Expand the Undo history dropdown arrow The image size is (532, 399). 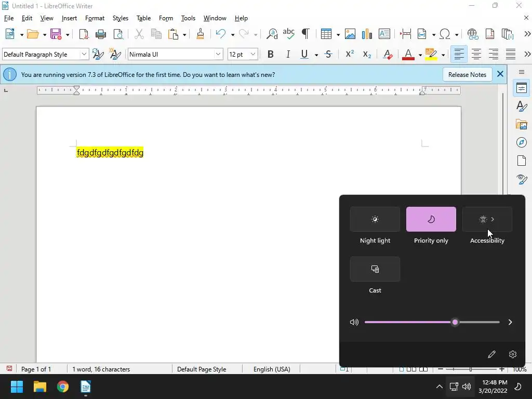[232, 34]
